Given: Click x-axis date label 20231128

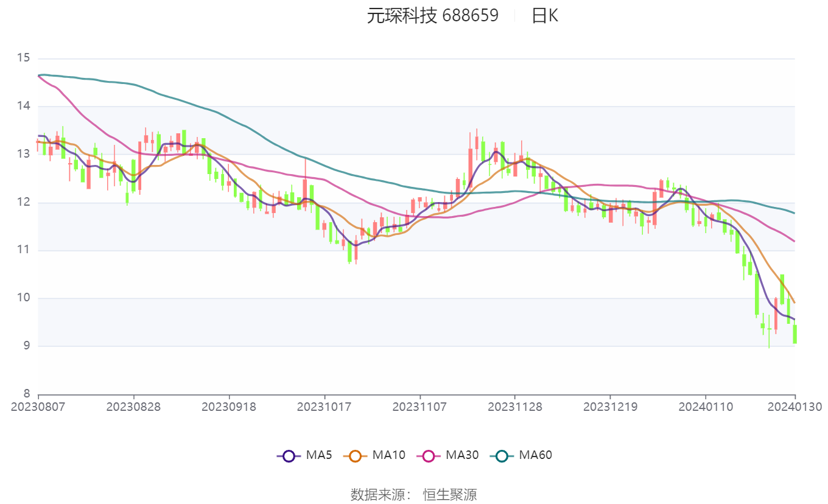Looking at the screenshot, I should 515,406.
